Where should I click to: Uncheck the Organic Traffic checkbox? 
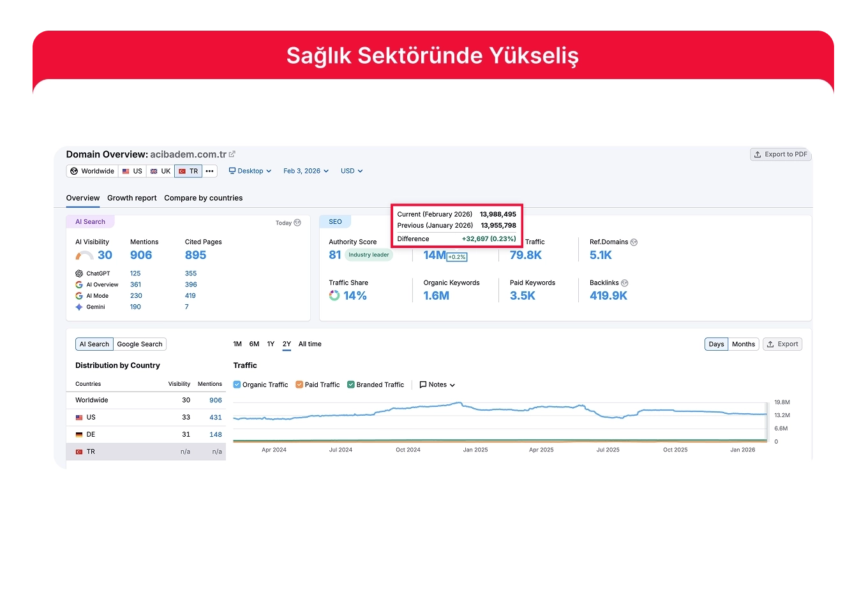coord(237,385)
